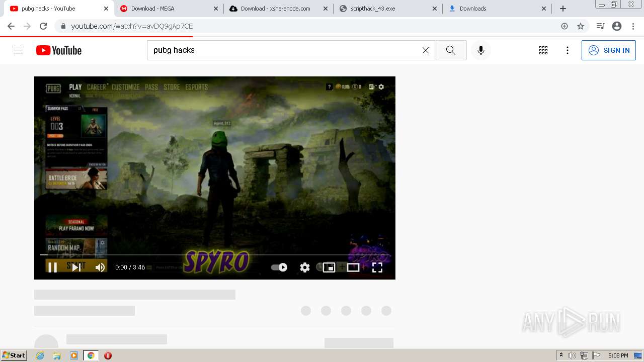Click the search magnifier button

[451, 50]
